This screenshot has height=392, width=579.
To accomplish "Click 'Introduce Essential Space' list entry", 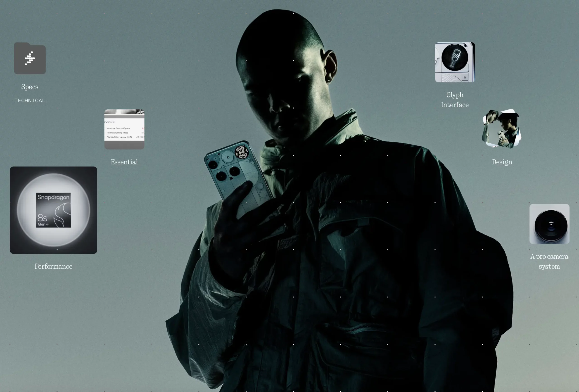I will (118, 128).
